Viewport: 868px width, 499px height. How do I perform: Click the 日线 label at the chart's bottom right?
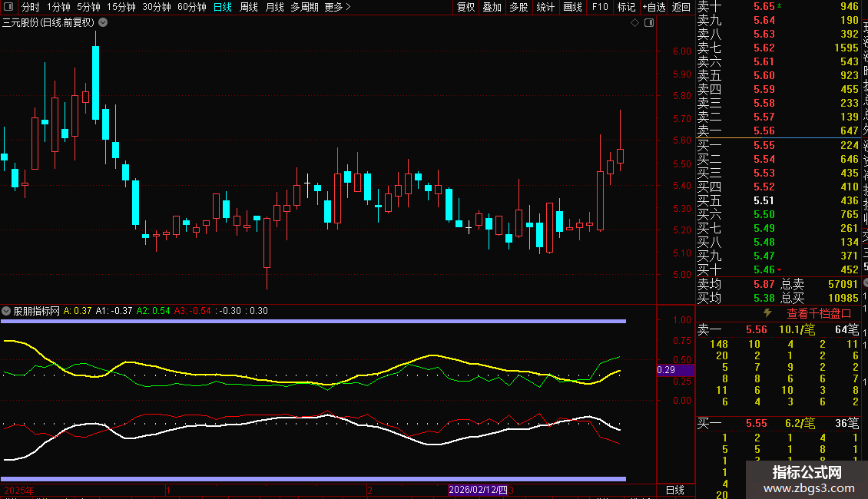pyautogui.click(x=674, y=490)
